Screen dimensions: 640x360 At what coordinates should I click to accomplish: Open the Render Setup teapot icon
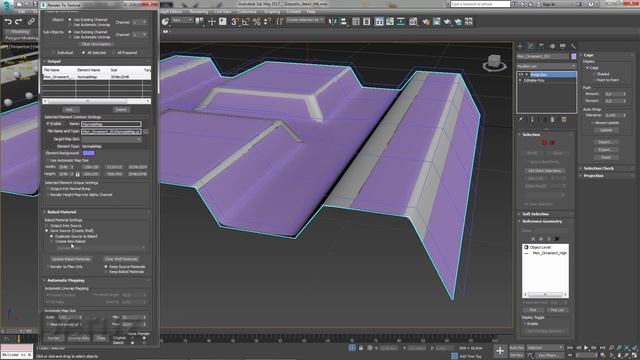pos(426,22)
